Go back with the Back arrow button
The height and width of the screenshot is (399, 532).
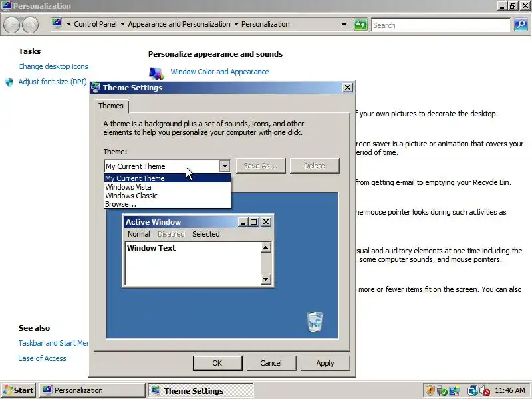tap(11, 25)
